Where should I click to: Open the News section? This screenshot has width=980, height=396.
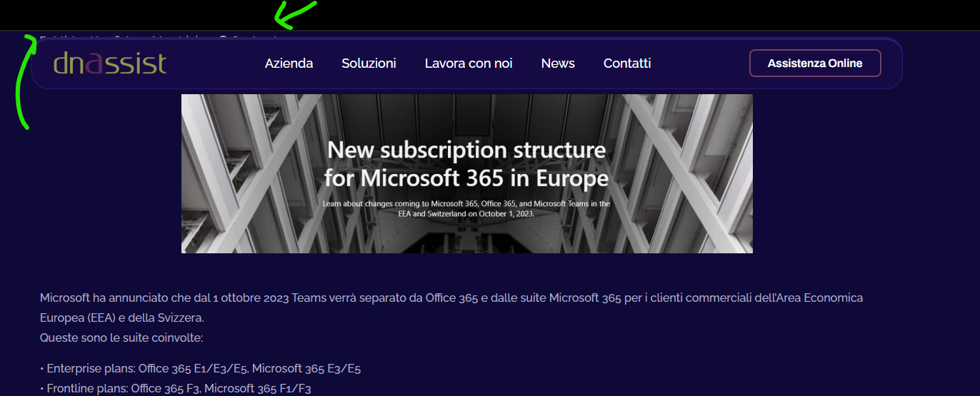558,64
